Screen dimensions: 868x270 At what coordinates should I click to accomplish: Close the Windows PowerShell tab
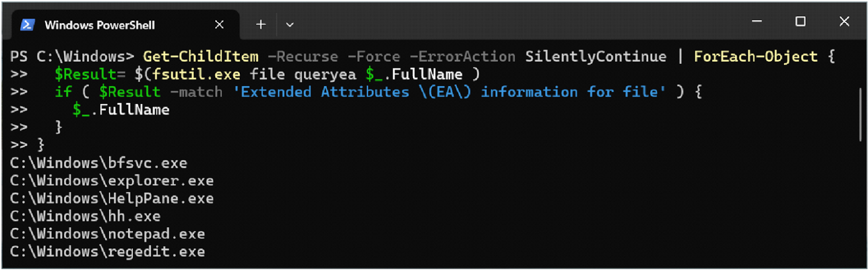(219, 24)
